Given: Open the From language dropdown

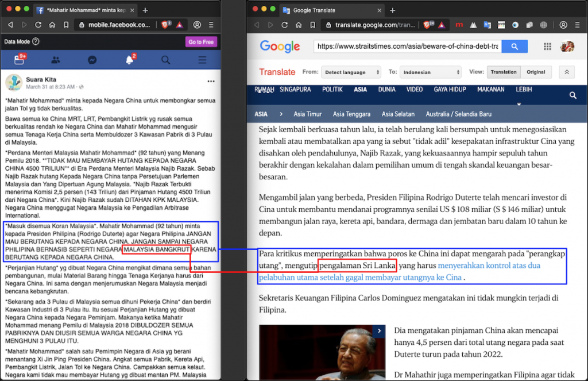Looking at the screenshot, I should point(351,72).
